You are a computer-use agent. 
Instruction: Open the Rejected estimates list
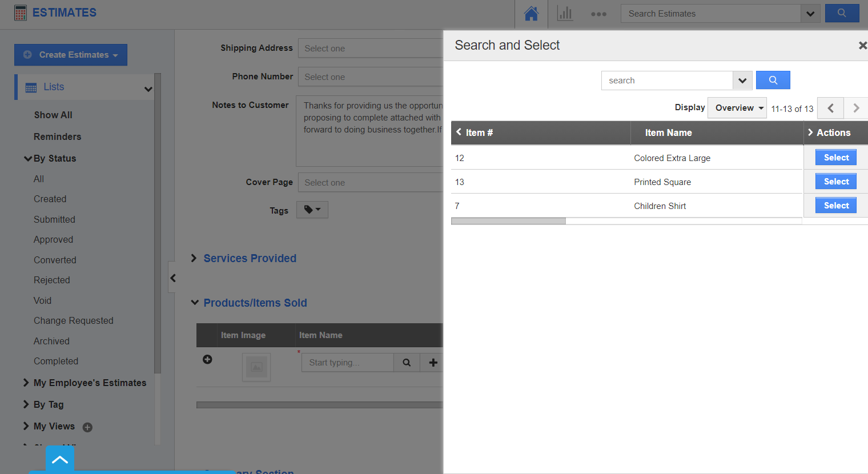(x=51, y=280)
